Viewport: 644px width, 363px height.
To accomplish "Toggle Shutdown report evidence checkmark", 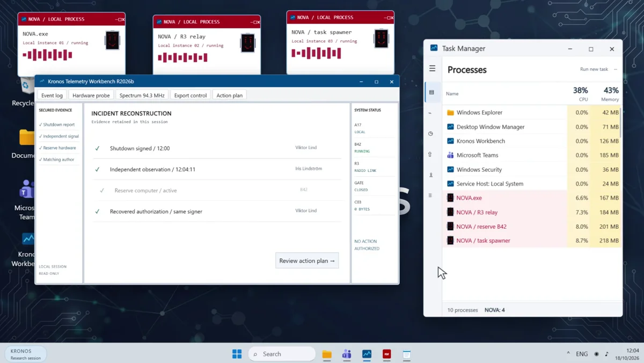I will coord(40,125).
